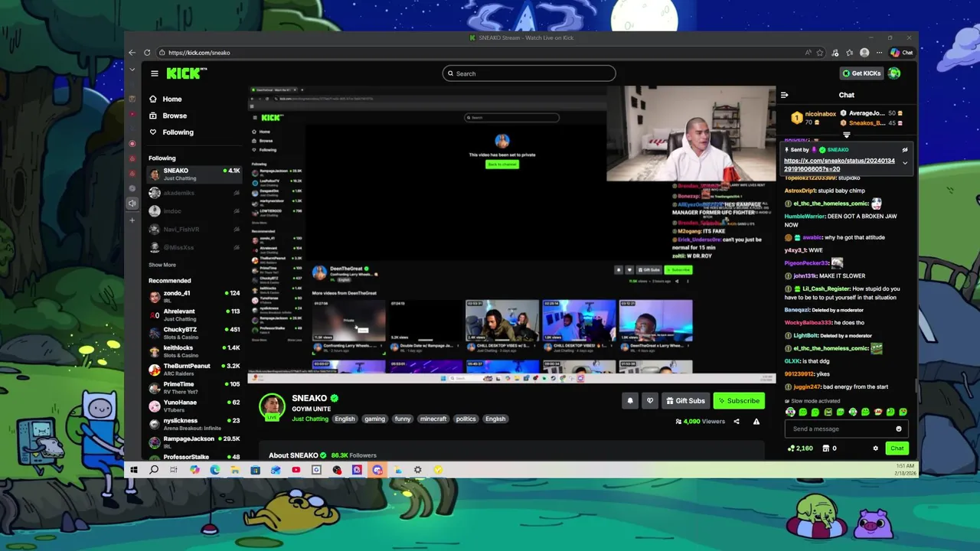The image size is (980, 551).
Task: Click the Subscribe button
Action: (x=739, y=401)
